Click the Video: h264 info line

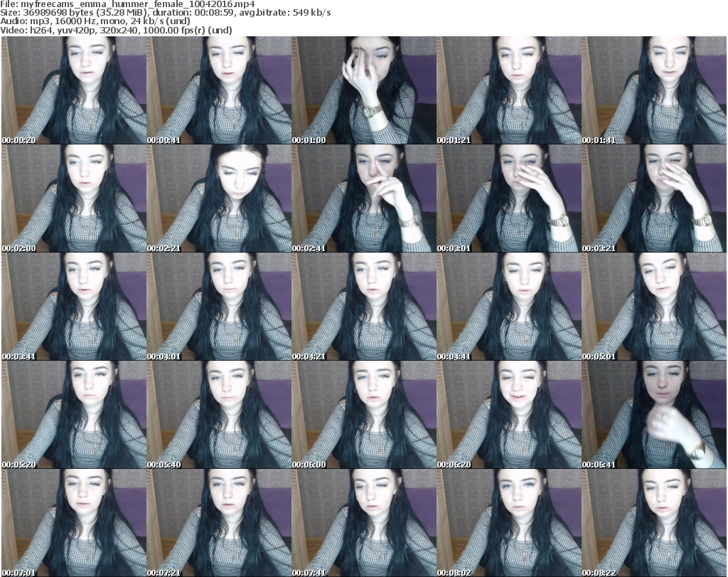[116, 30]
